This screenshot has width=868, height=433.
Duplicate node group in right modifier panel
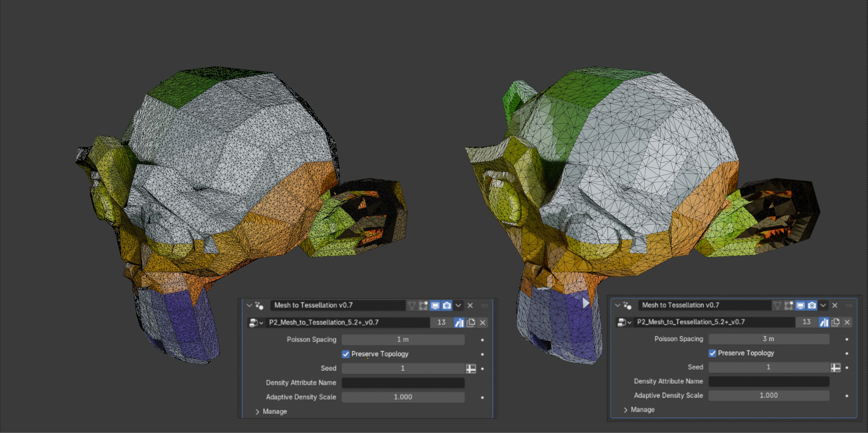836,322
